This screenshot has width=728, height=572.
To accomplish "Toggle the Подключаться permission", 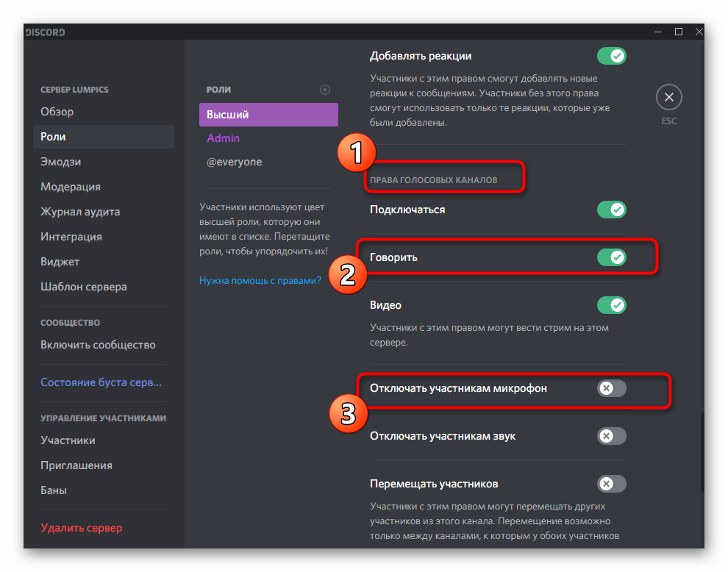I will pyautogui.click(x=612, y=210).
